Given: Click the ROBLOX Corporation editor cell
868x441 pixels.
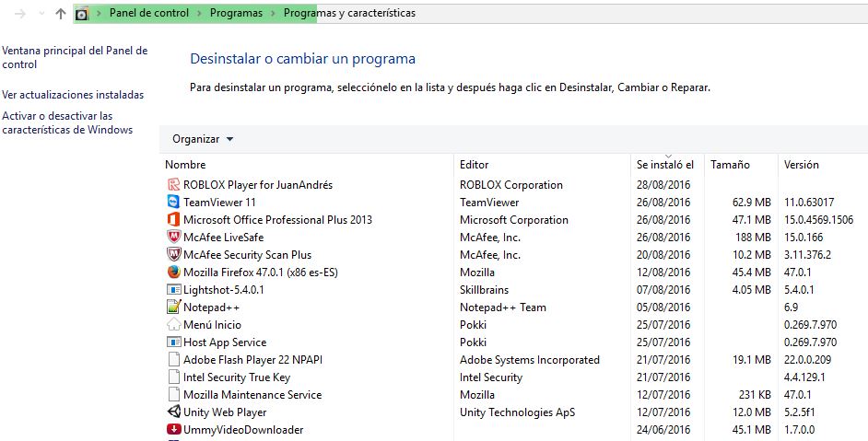Looking at the screenshot, I should point(511,185).
